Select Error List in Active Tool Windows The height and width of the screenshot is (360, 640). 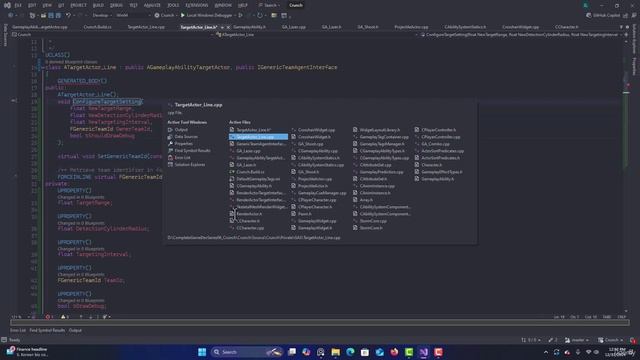(179, 158)
